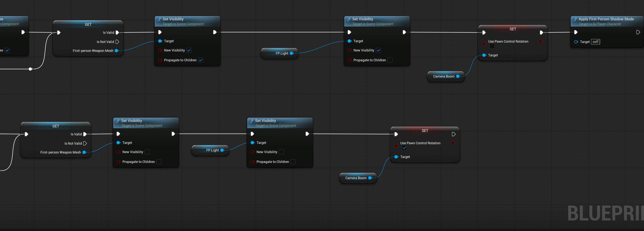Click the Is Valid exec pin on lower GET node

(x=85, y=134)
